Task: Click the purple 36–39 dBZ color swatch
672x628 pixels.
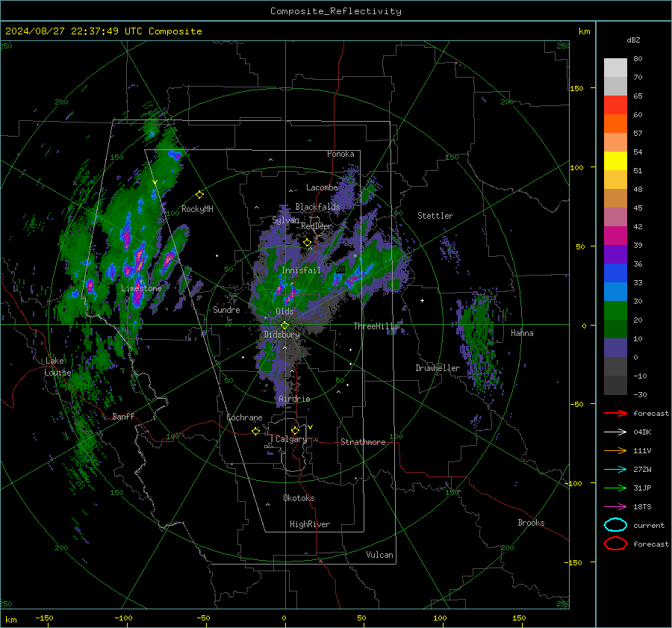Action: click(615, 255)
